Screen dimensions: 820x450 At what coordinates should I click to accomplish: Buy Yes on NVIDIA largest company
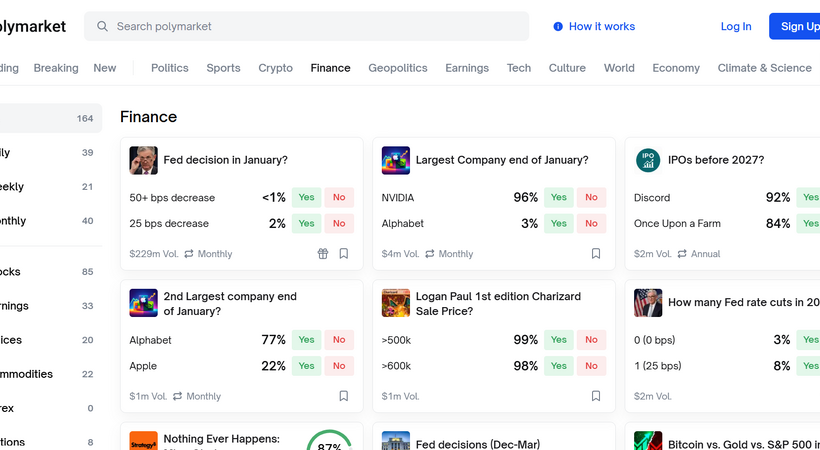pos(559,197)
